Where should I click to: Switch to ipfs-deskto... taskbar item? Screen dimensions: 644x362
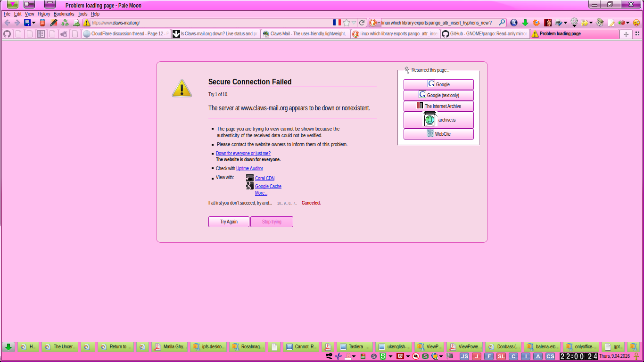coord(209,346)
